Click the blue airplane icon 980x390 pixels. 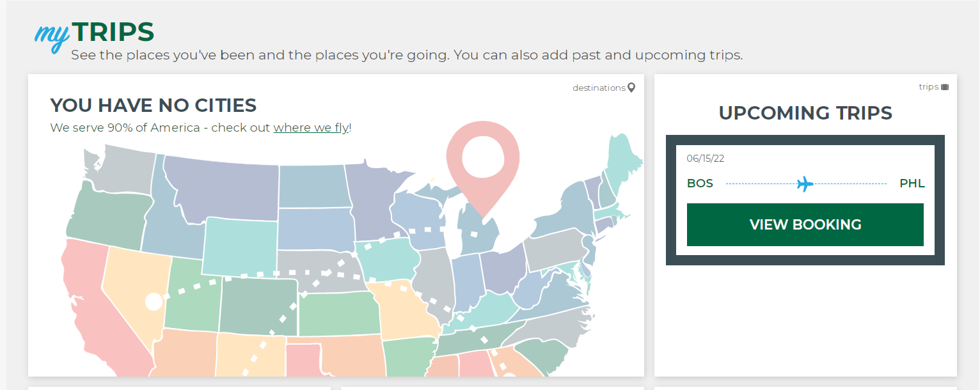(x=805, y=184)
